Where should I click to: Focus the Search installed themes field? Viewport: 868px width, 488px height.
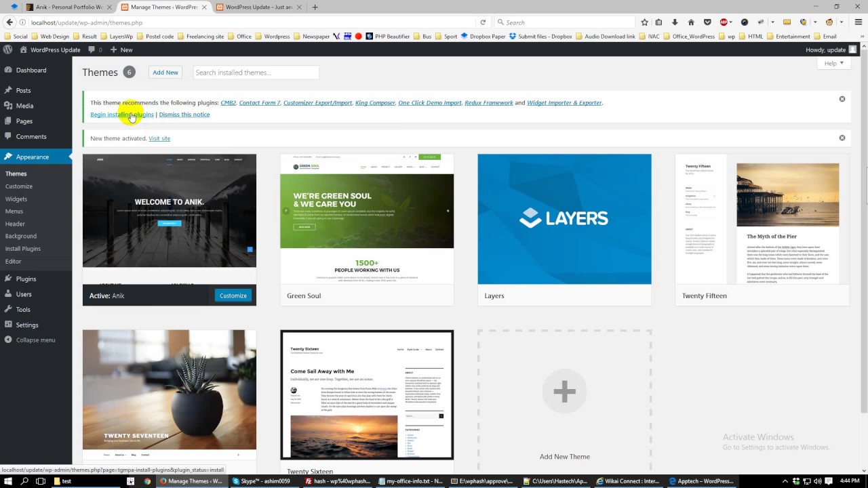click(x=256, y=73)
